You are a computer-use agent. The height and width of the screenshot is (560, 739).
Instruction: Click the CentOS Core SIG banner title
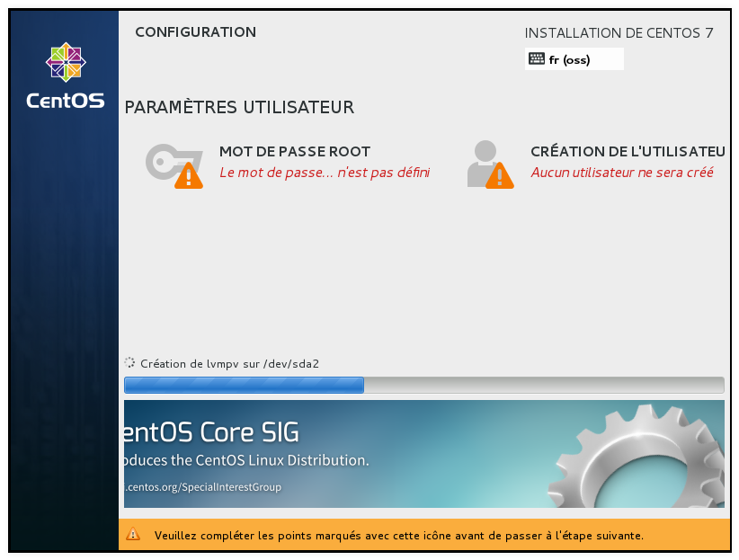point(211,432)
